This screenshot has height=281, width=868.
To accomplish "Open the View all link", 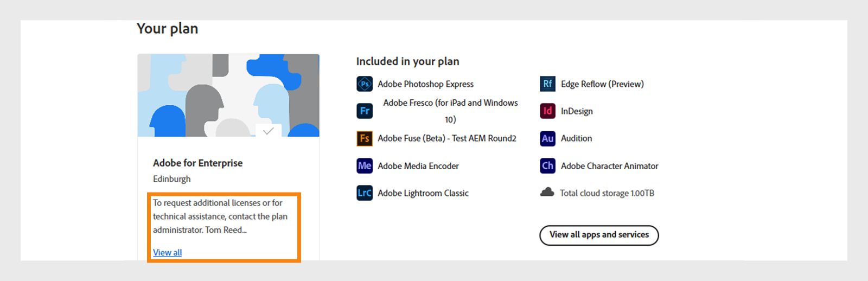I will point(167,252).
